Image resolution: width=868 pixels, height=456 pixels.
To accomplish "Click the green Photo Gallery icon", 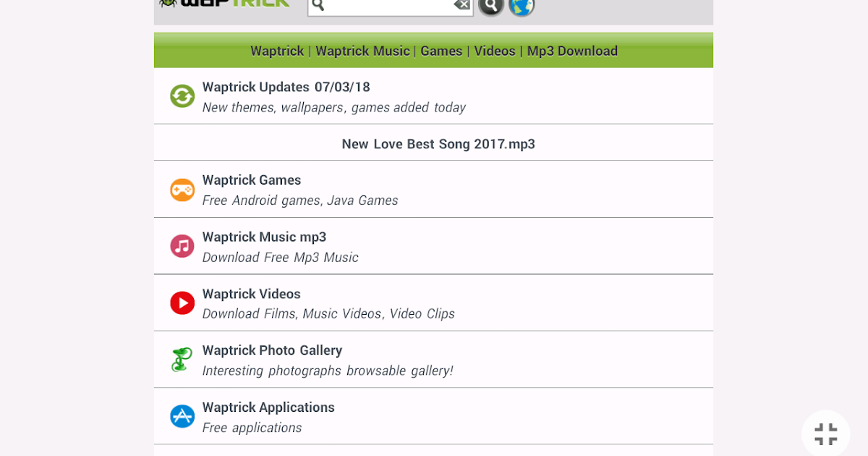I will (181, 360).
